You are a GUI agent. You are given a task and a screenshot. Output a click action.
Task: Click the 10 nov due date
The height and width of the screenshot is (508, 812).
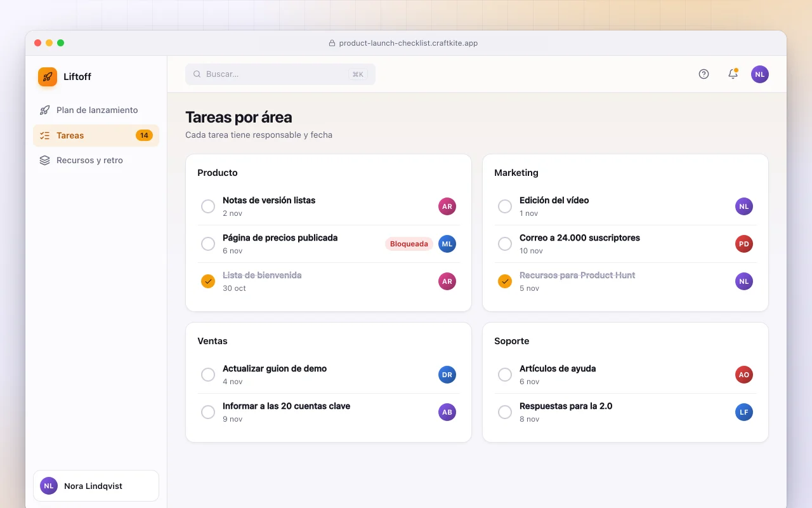tap(532, 251)
